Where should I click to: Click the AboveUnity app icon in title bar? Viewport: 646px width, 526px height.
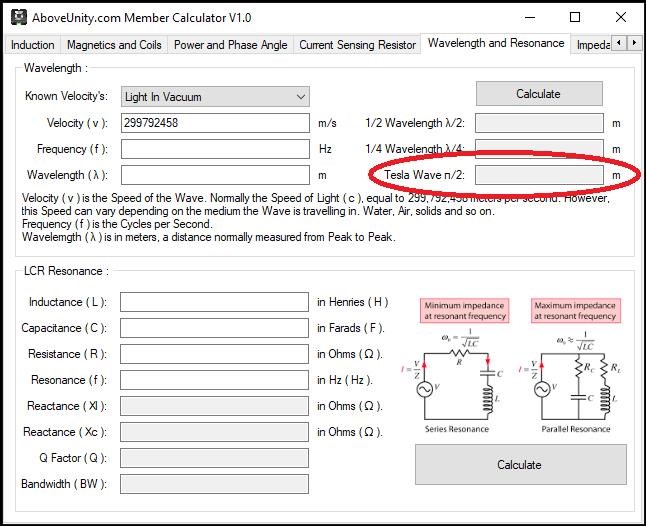[19, 17]
